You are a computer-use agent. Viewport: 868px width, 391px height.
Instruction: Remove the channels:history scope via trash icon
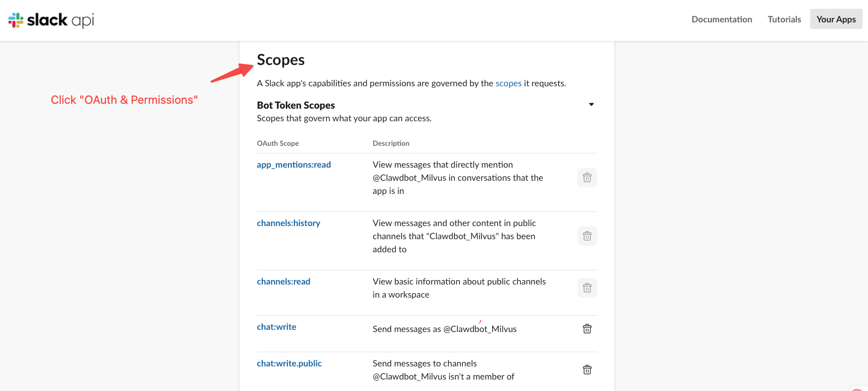pos(587,236)
